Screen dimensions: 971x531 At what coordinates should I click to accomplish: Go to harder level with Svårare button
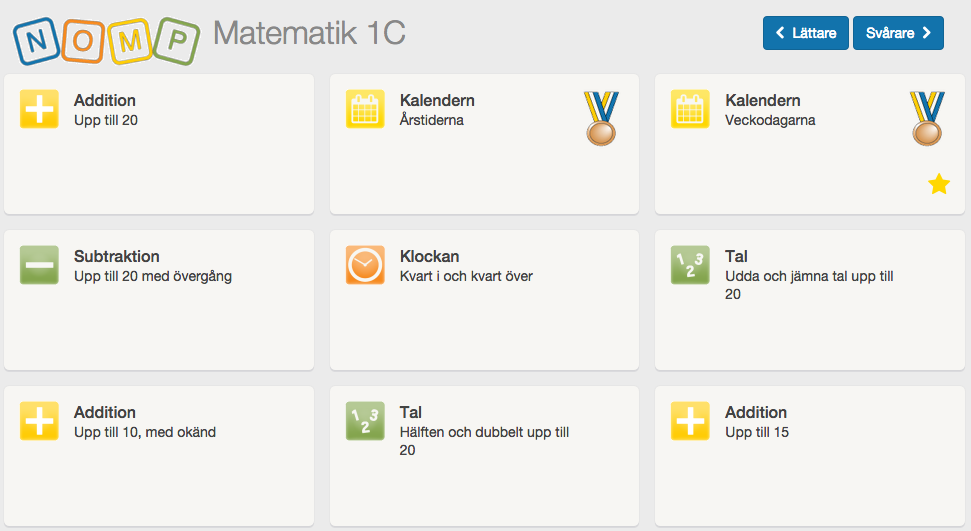[x=899, y=33]
